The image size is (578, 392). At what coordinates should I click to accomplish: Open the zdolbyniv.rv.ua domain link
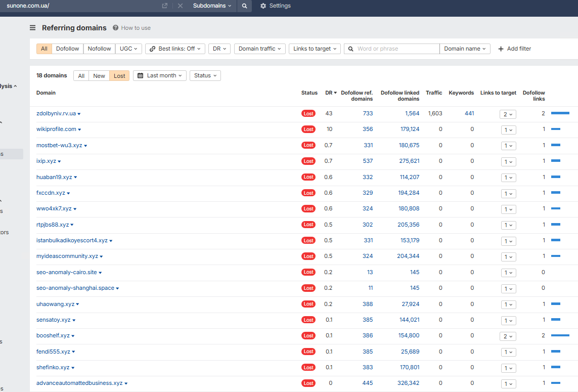[x=56, y=114]
